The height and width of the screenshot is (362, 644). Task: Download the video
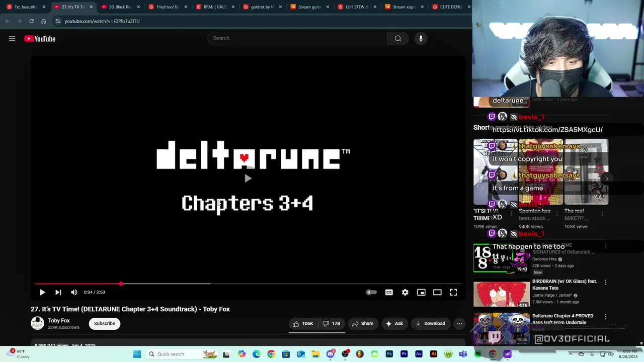click(x=431, y=324)
